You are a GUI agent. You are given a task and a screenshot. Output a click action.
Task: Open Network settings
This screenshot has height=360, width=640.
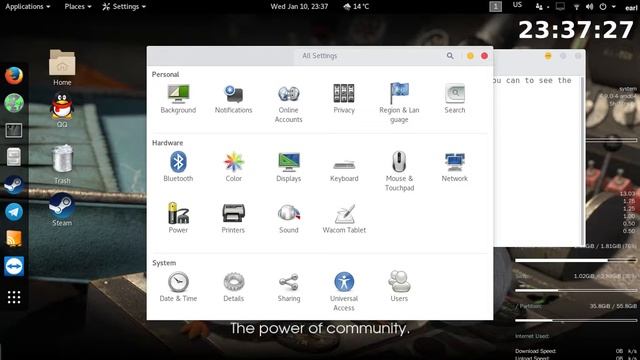(x=454, y=167)
